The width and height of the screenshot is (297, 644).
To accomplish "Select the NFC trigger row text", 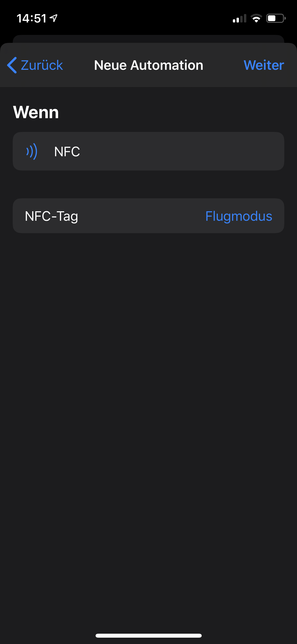I will point(67,151).
